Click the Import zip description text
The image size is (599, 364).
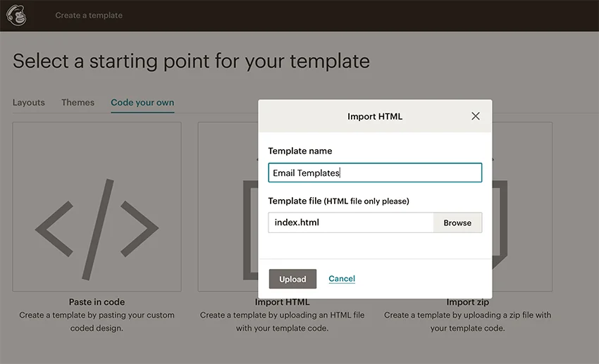468,321
